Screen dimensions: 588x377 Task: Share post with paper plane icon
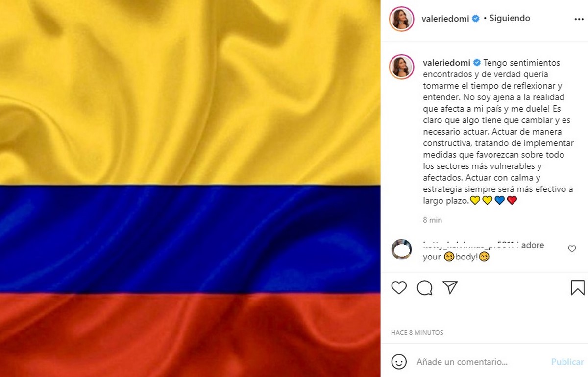(450, 287)
